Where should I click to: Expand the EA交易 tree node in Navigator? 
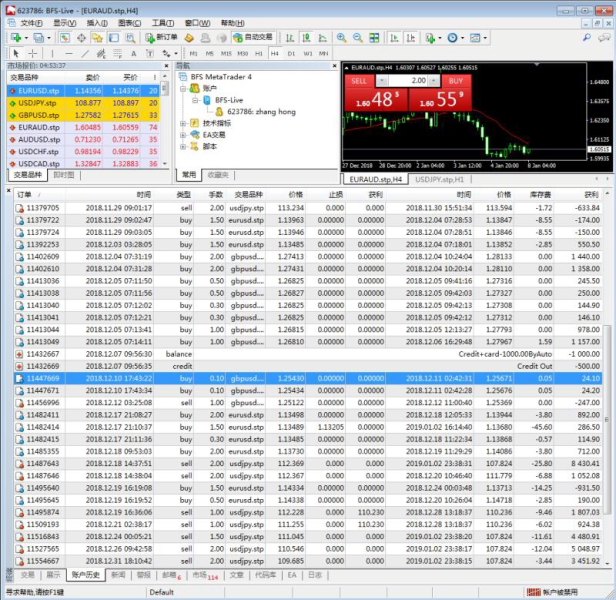(x=182, y=134)
